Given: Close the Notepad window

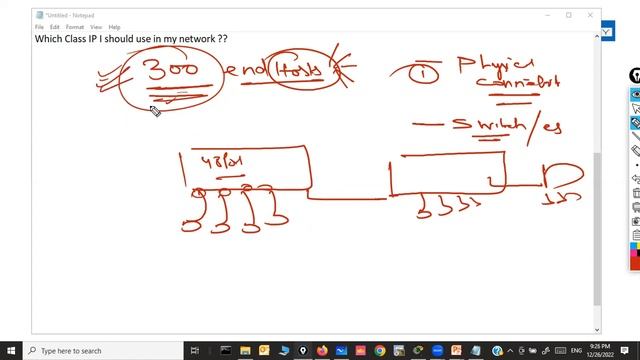Looking at the screenshot, I should (x=590, y=15).
